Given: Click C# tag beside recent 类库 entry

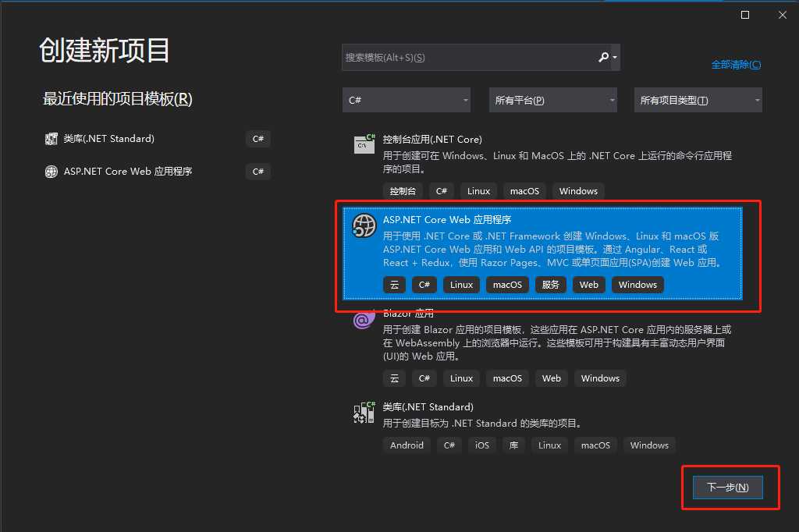Looking at the screenshot, I should (257, 139).
